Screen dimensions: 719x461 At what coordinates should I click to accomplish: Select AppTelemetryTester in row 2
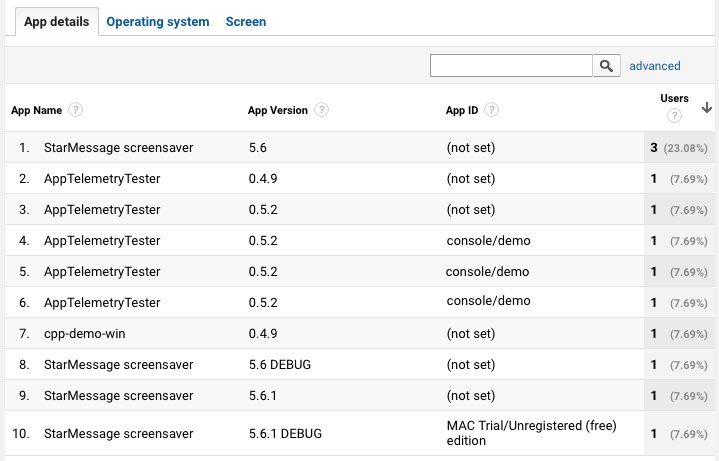(x=102, y=178)
